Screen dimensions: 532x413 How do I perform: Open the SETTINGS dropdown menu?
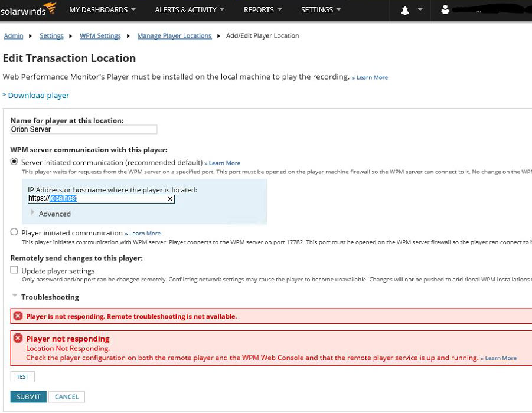click(320, 10)
